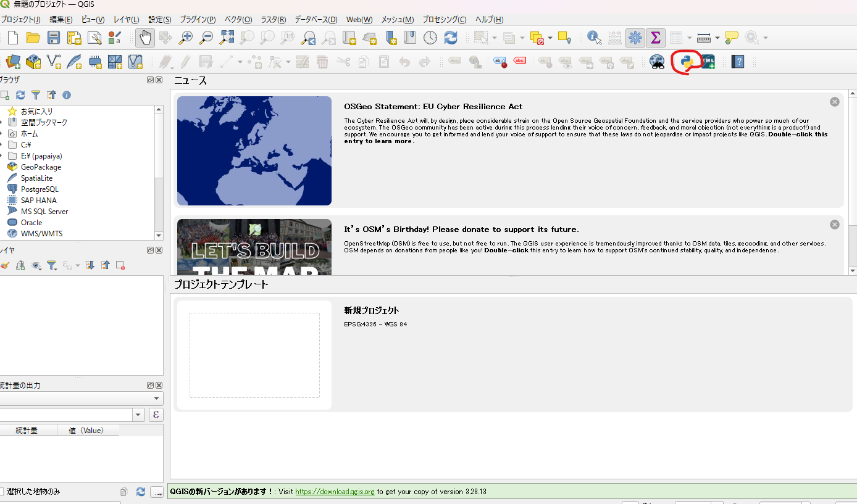
Task: Open the 新規プロジェクト template
Action: [254, 355]
